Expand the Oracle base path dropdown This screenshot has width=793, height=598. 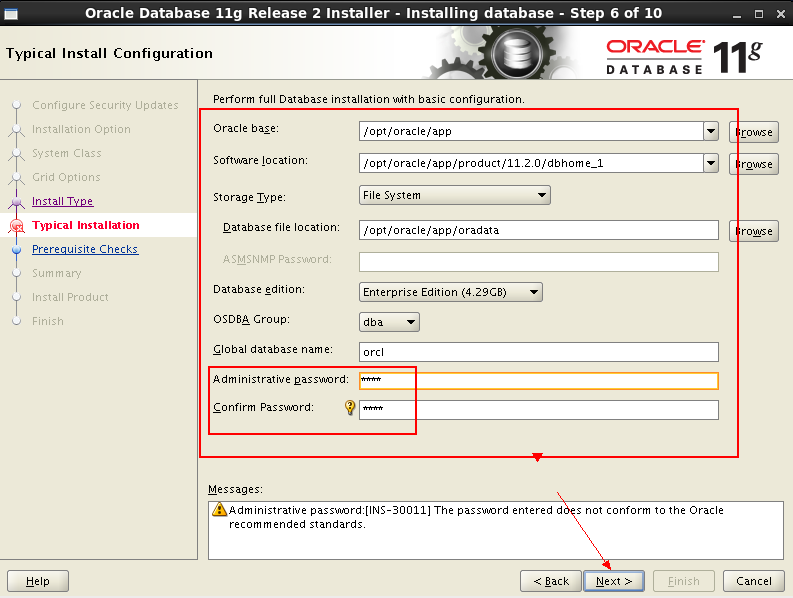[711, 131]
